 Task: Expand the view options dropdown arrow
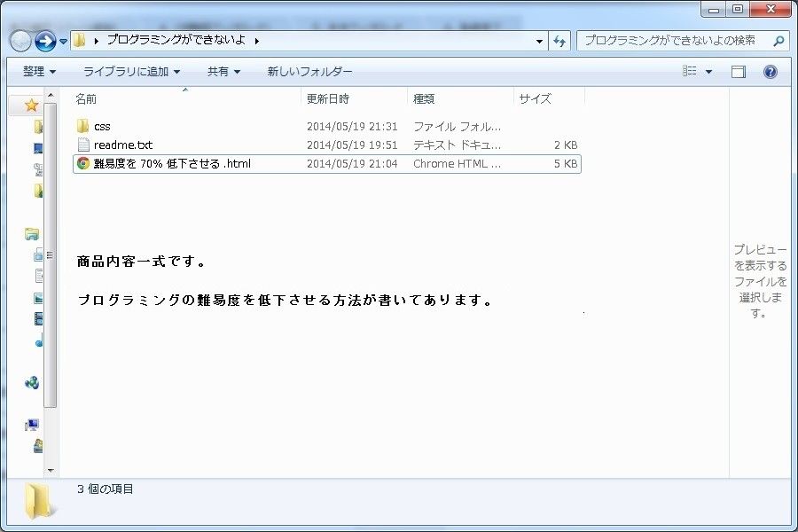[x=708, y=72]
